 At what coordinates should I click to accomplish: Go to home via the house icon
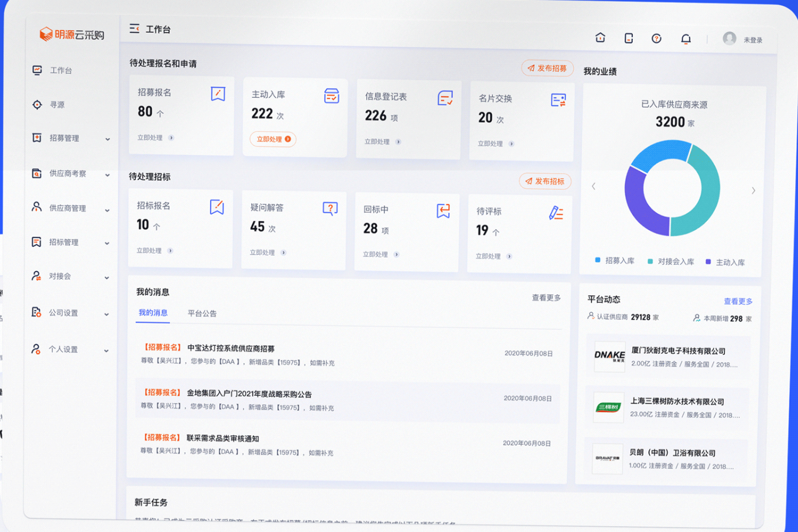pos(600,37)
